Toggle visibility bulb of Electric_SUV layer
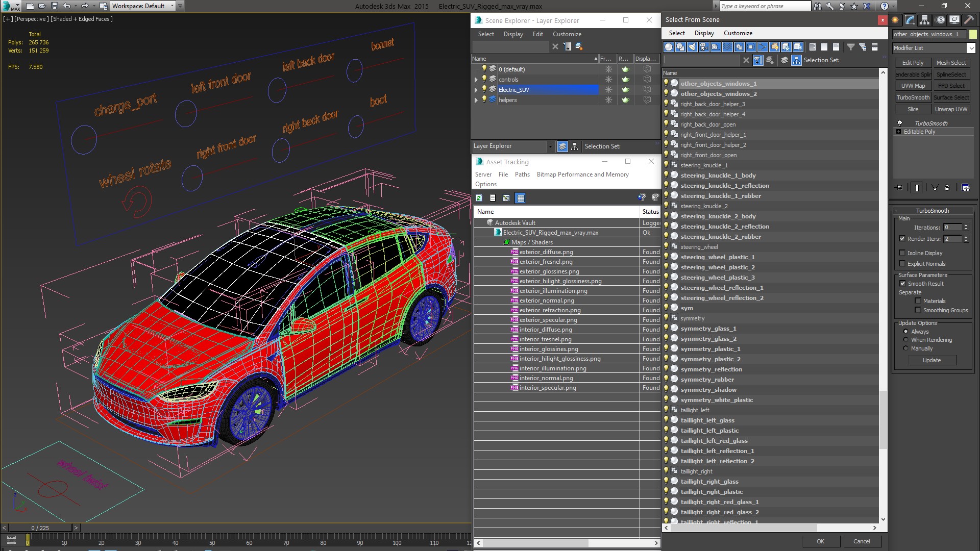This screenshot has width=980, height=551. tap(484, 89)
